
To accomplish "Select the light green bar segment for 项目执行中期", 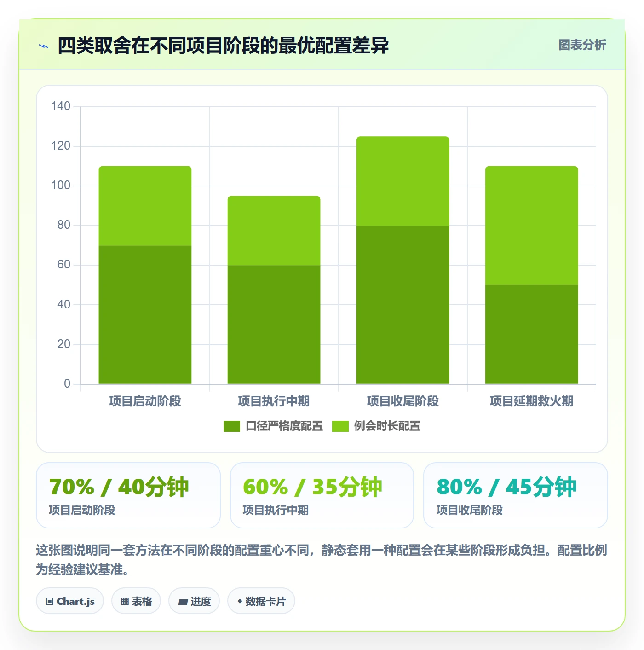I will [274, 231].
